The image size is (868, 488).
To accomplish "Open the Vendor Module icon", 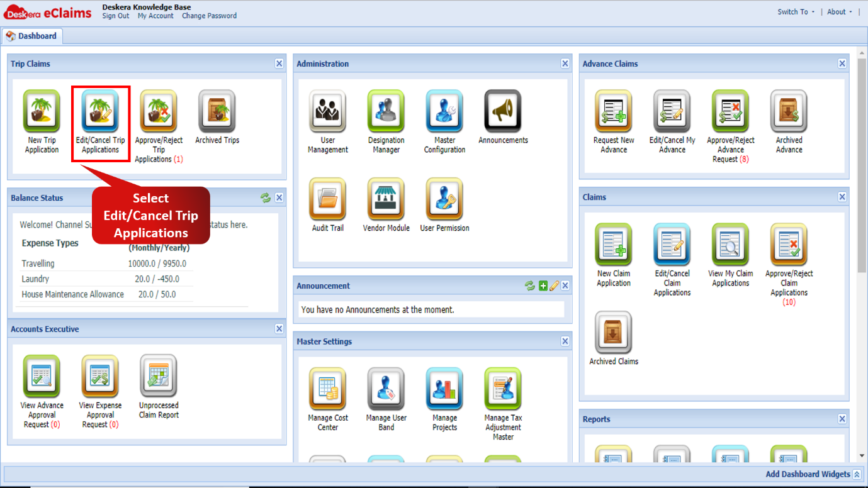I will click(386, 199).
